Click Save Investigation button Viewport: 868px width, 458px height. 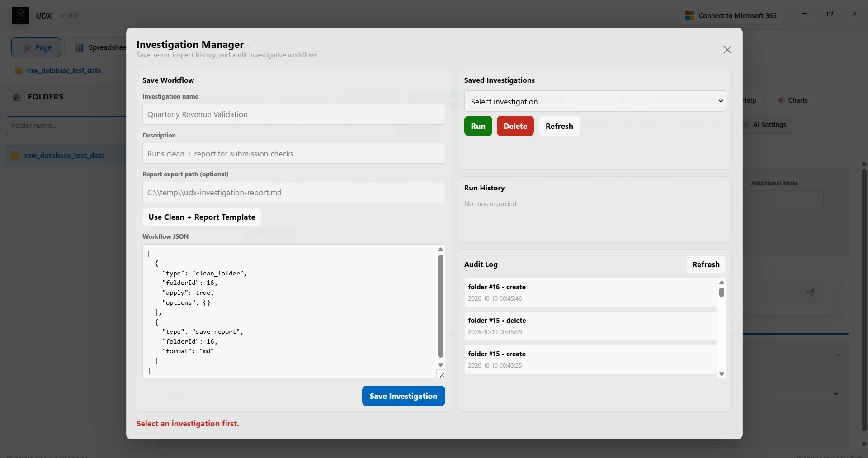coord(403,396)
